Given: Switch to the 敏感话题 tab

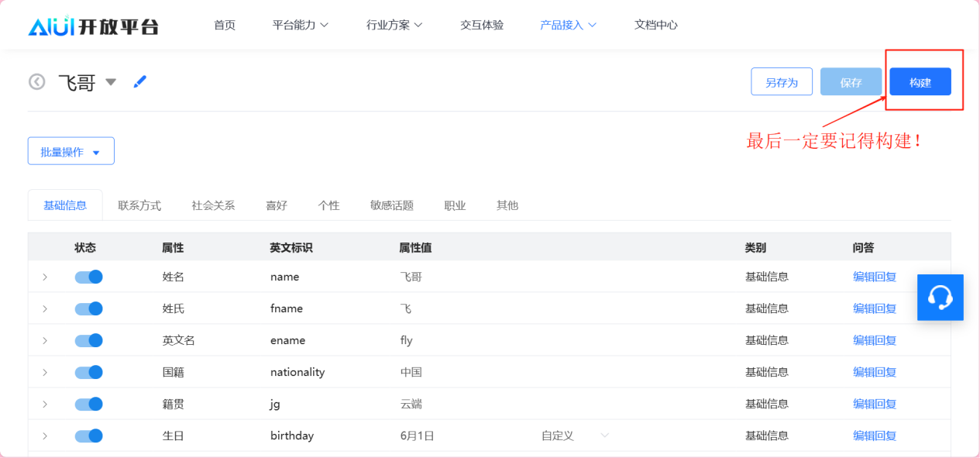Looking at the screenshot, I should (x=392, y=205).
